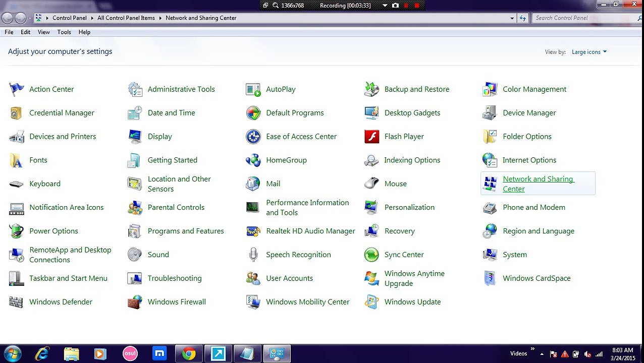The width and height of the screenshot is (644, 363).
Task: Open the Action Center flag icon
Action: [17, 89]
